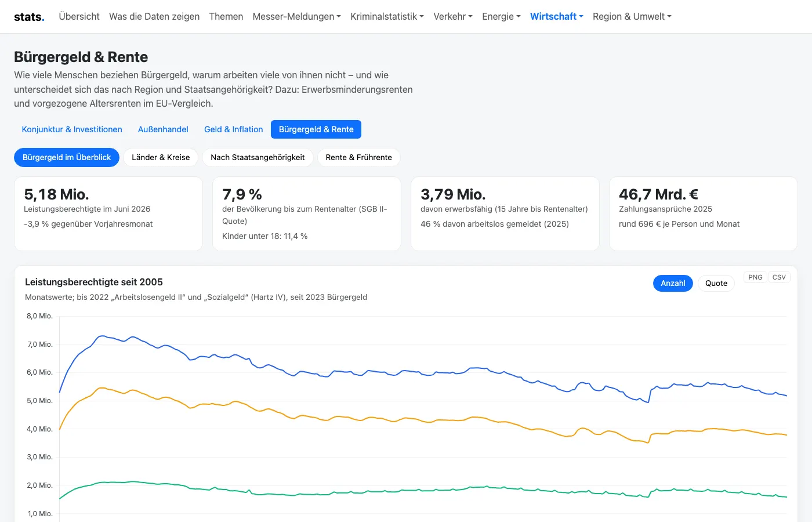Click "-3,9 % gegenüber Vorjahresmonat" text
The image size is (812, 522).
[x=88, y=224]
